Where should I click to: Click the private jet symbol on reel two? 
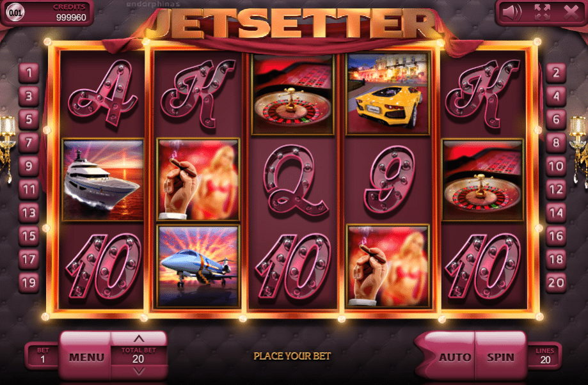pyautogui.click(x=198, y=266)
